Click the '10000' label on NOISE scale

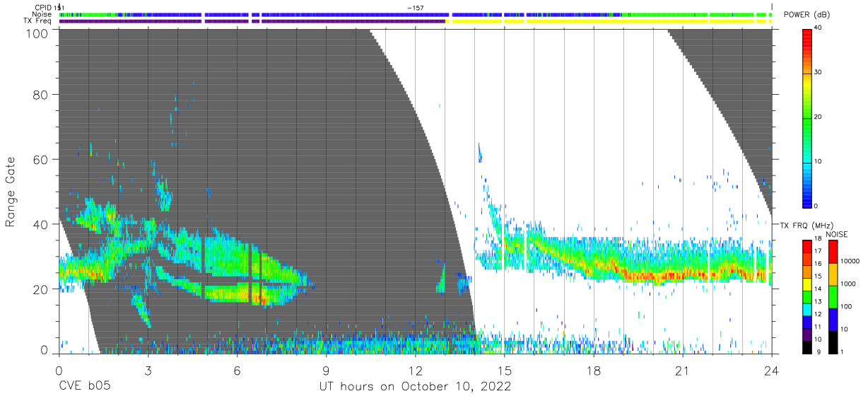(850, 261)
